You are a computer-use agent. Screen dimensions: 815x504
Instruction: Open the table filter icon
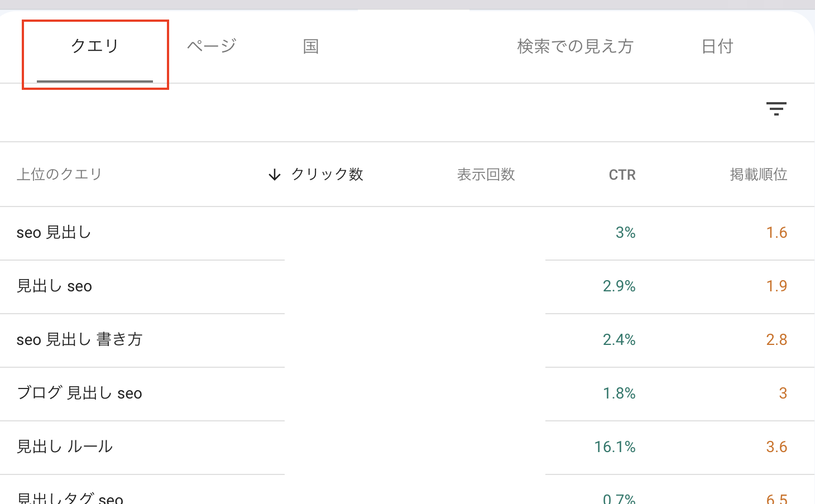click(776, 108)
